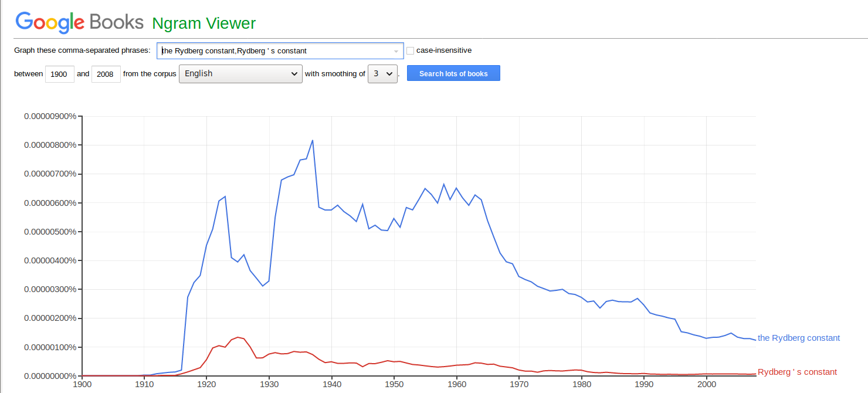Open the English corpus dropdown
Image resolution: width=868 pixels, height=393 pixels.
pos(240,74)
